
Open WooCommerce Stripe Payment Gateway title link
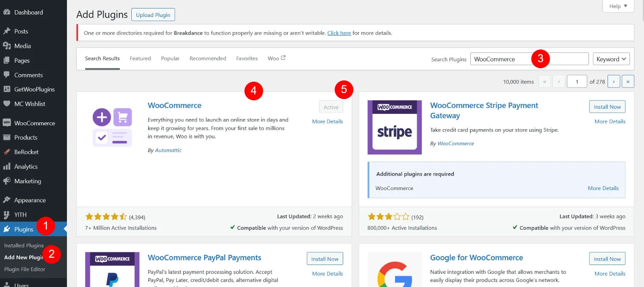pyautogui.click(x=484, y=110)
